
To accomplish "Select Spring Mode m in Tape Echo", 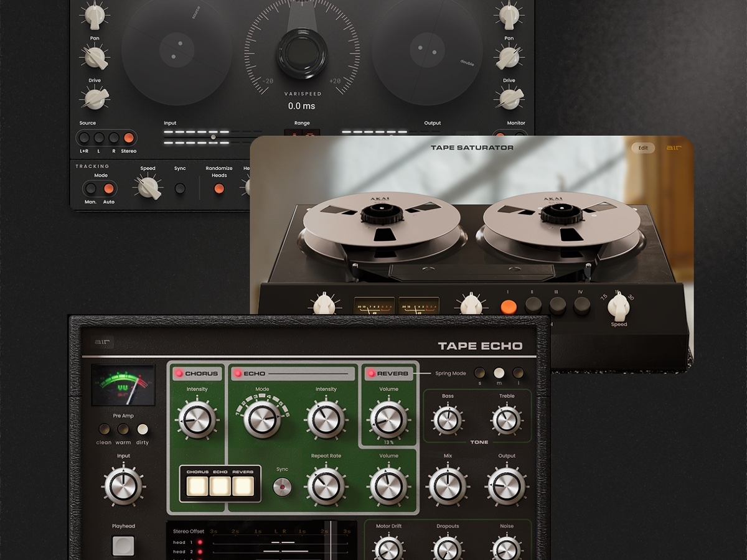I will 499,373.
